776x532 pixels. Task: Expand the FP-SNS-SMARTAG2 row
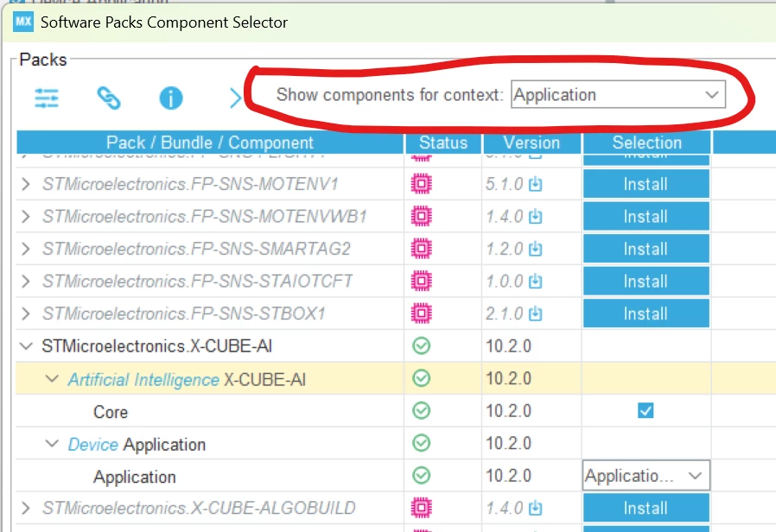(26, 249)
